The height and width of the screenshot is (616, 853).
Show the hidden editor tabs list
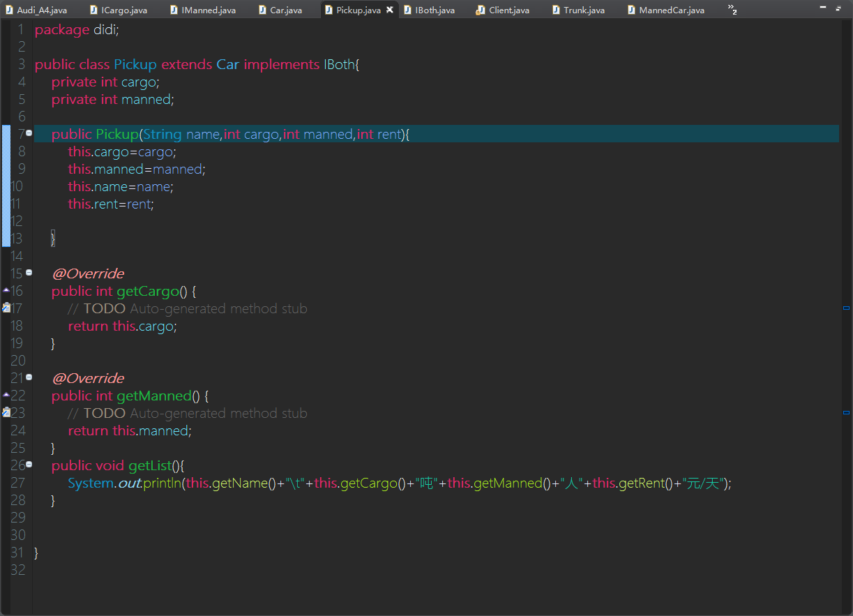tap(732, 10)
